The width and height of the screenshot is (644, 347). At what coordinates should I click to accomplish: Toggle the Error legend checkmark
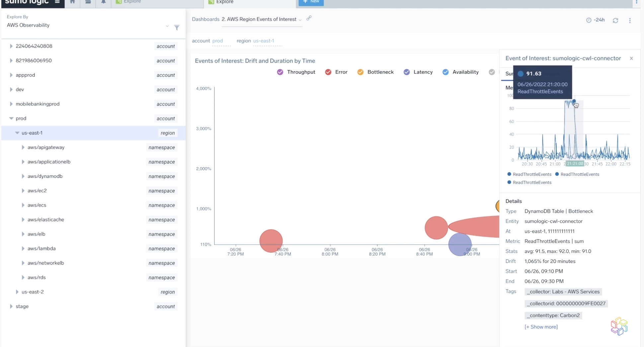point(328,72)
